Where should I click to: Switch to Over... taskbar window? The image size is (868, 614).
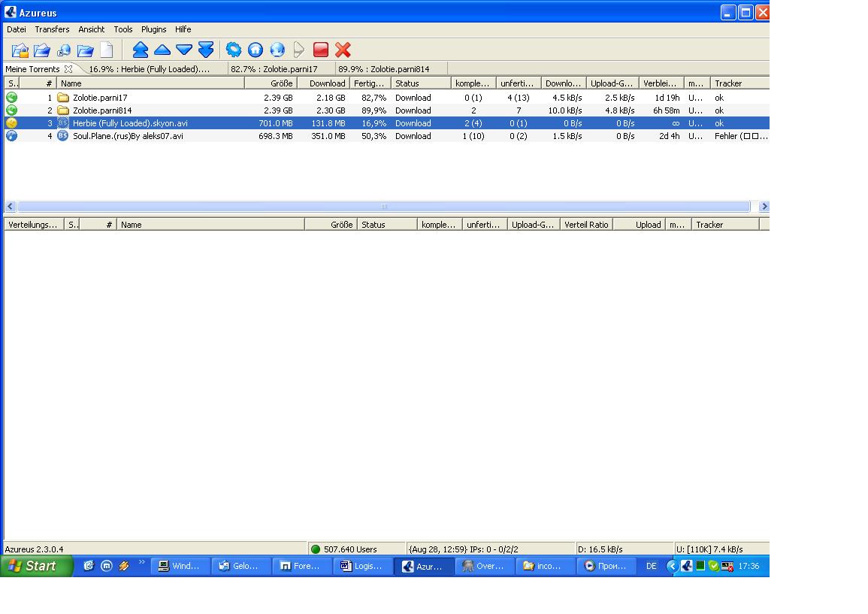click(x=484, y=566)
